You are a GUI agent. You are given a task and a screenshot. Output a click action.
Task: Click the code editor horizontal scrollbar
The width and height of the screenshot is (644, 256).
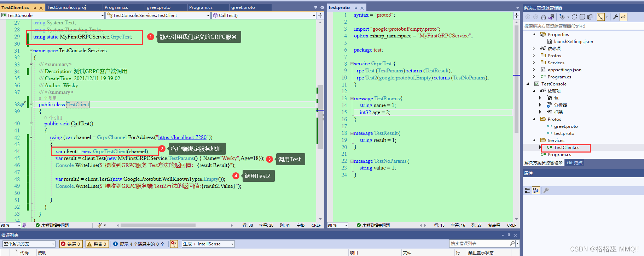click(x=158, y=225)
